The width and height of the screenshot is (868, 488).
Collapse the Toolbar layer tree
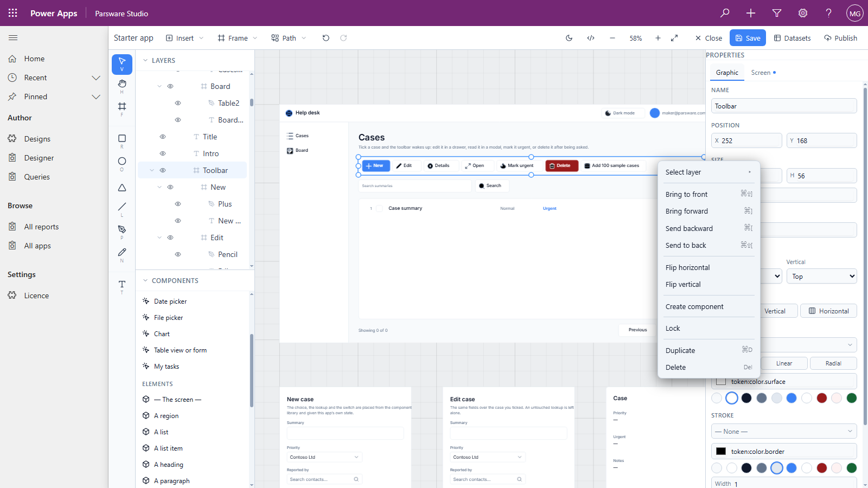(x=152, y=170)
